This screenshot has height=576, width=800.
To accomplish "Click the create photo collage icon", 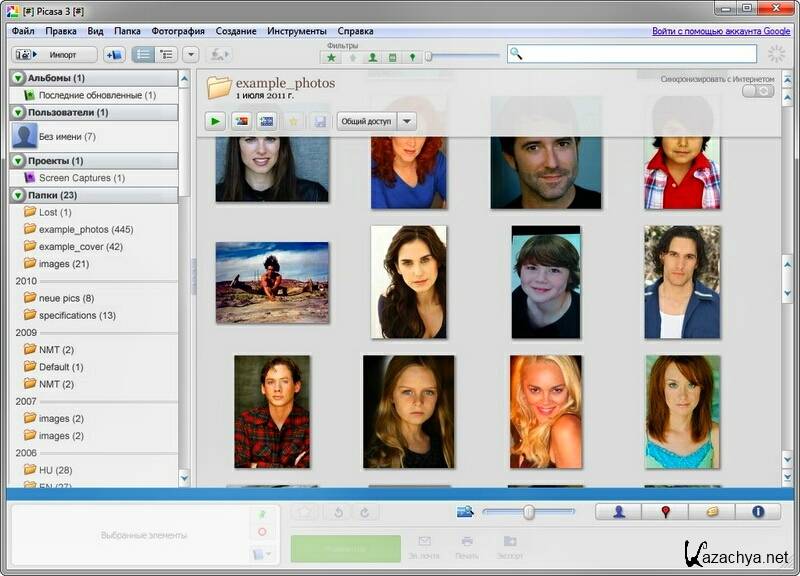I will [241, 121].
